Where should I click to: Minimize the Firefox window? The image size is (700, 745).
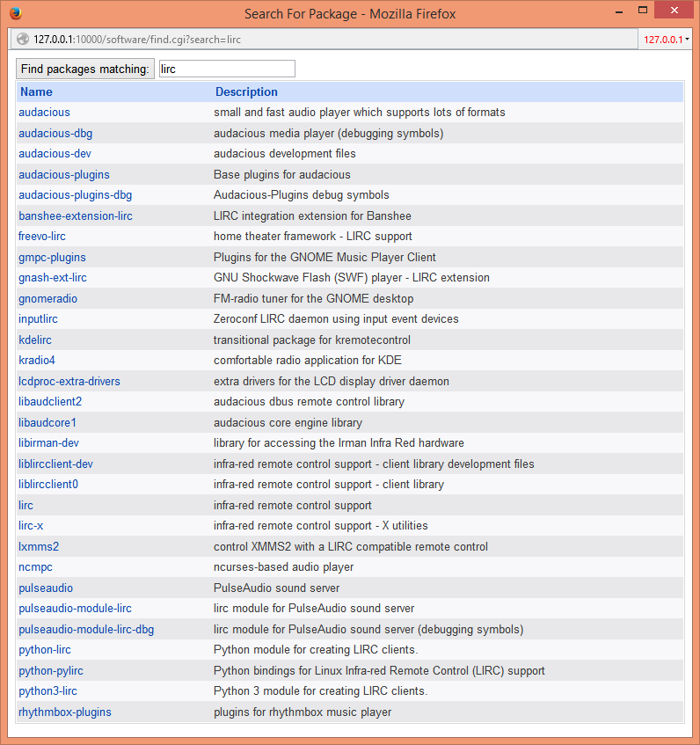pos(619,11)
